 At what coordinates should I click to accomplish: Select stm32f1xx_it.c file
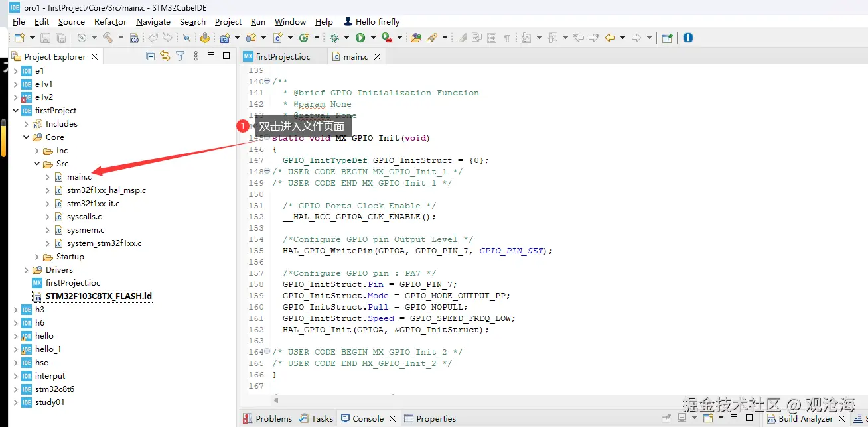[93, 204]
